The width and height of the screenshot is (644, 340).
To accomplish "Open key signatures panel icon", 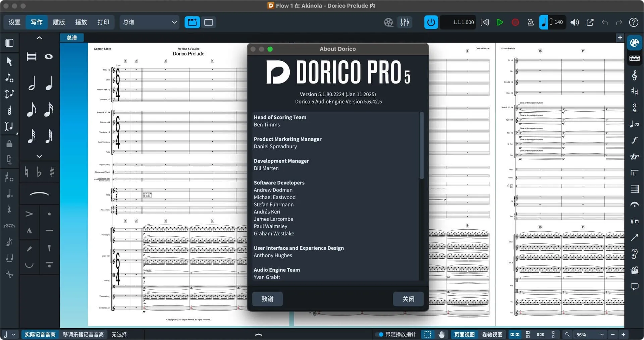I will coord(634,91).
